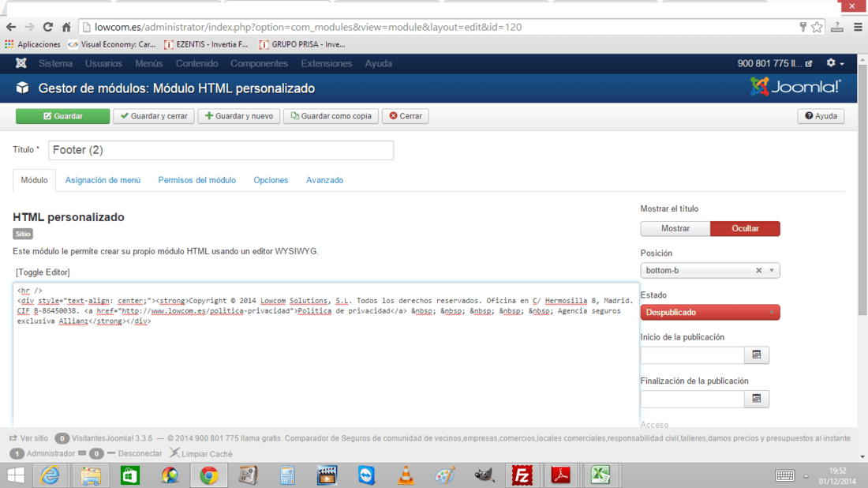
Task: Bookmark this page with the star icon
Action: click(x=817, y=27)
